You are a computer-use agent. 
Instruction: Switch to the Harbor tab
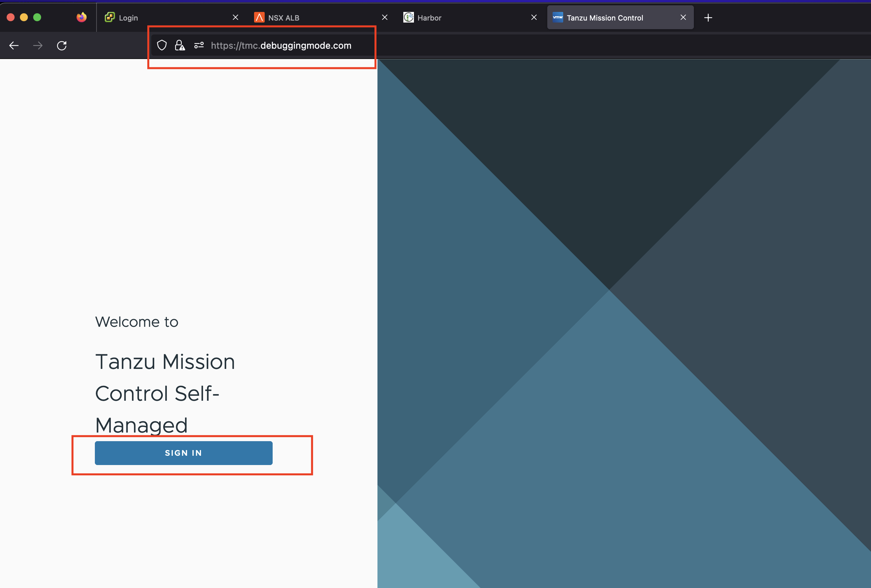click(470, 18)
